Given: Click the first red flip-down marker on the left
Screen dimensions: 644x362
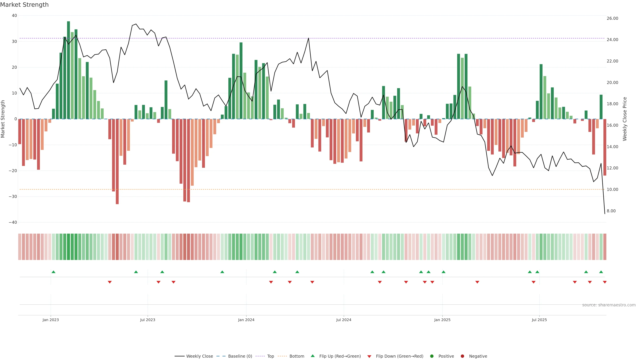Looking at the screenshot, I should click(110, 282).
